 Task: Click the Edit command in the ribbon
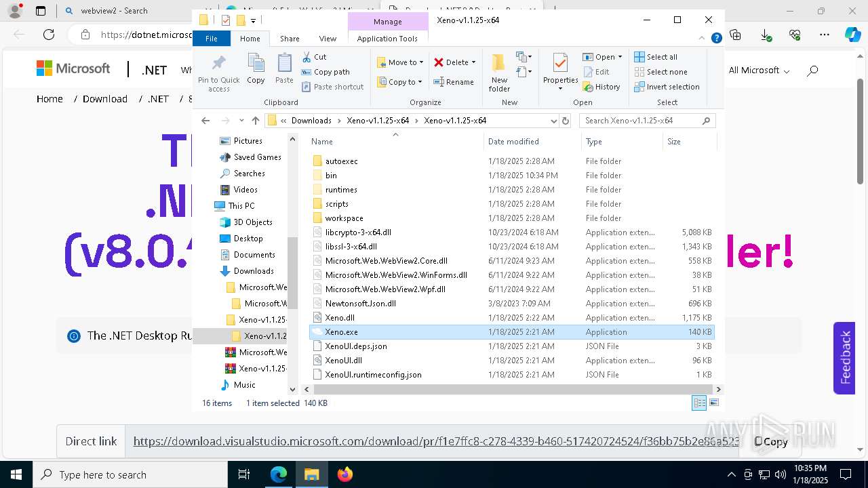pos(596,72)
